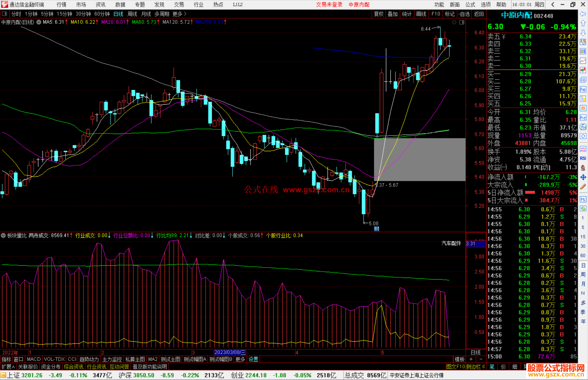Click the candlestick chart icon in right sidebar

click(583, 70)
